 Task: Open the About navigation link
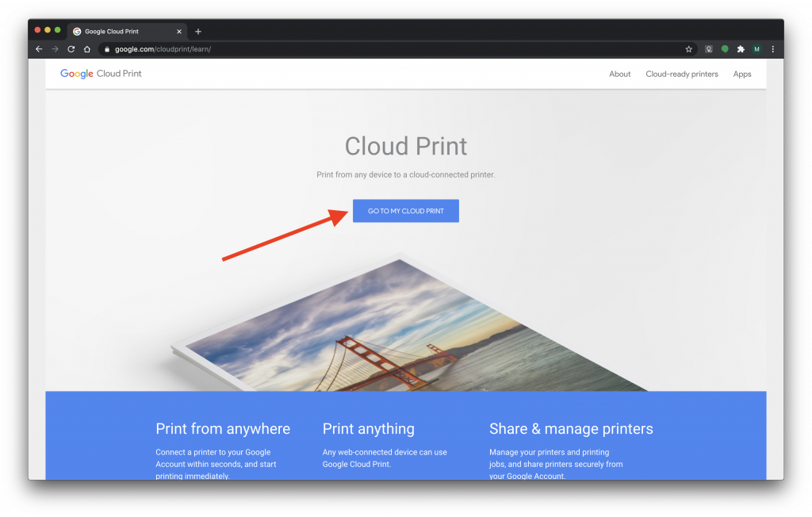point(619,74)
